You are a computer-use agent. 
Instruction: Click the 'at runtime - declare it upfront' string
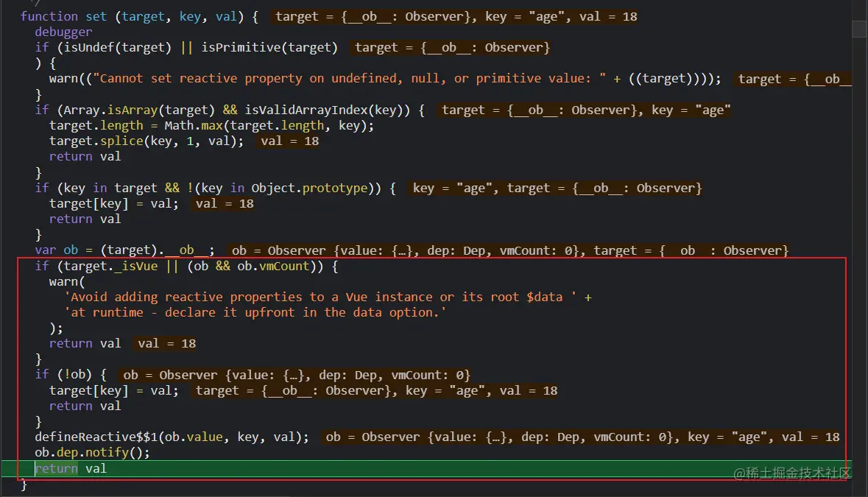(x=255, y=313)
